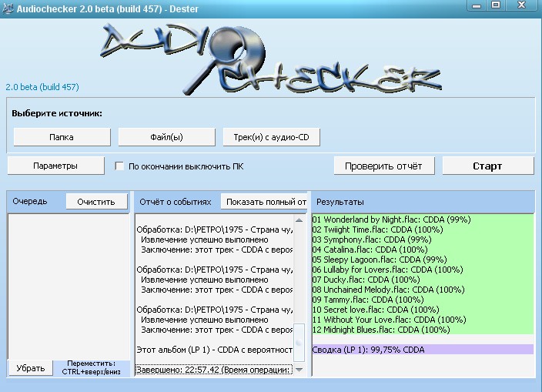This screenshot has width=542, height=392.
Task: Clear the queue with Очистить
Action: 96,202
